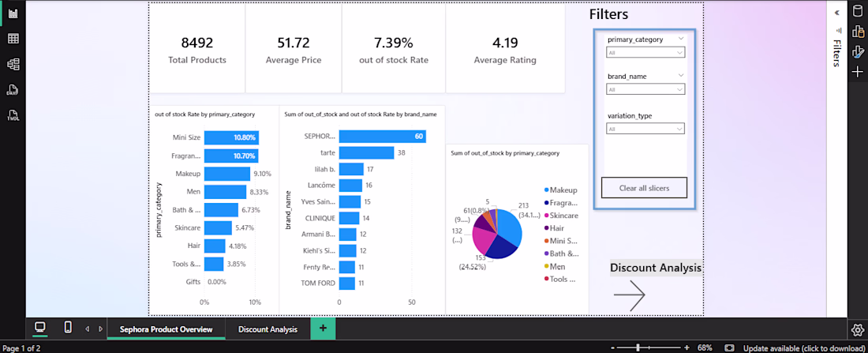Open the Model view icon
Screen dimensions: 868x353
click(x=13, y=64)
